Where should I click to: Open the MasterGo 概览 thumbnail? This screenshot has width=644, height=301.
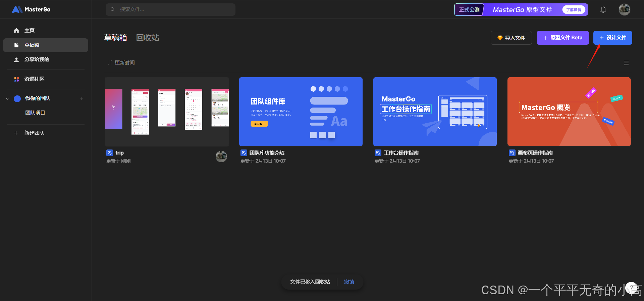coord(569,112)
